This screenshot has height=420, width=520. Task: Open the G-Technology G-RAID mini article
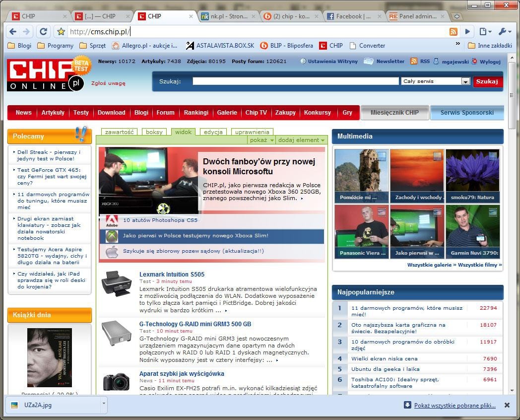tap(195, 324)
